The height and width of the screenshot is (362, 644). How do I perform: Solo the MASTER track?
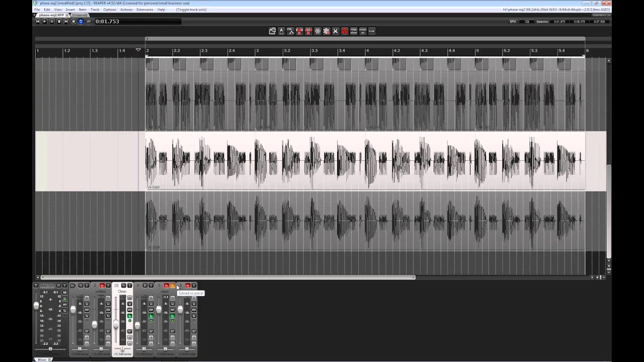tap(64, 286)
